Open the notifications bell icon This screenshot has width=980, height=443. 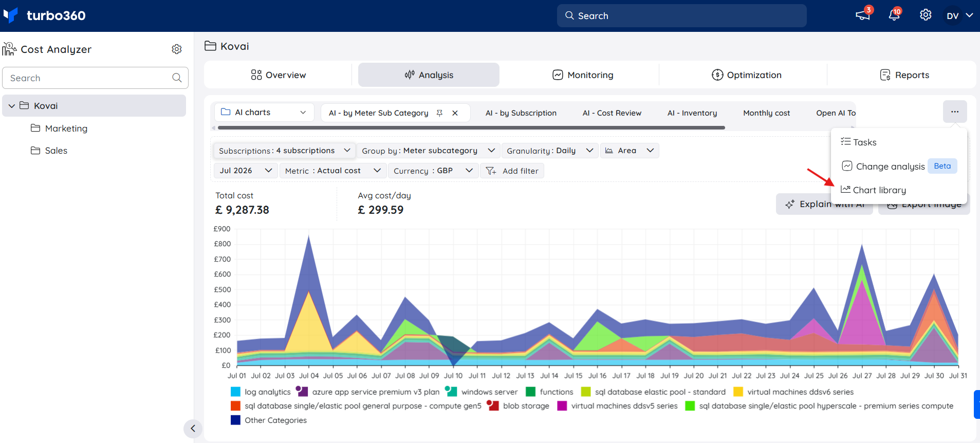click(894, 15)
